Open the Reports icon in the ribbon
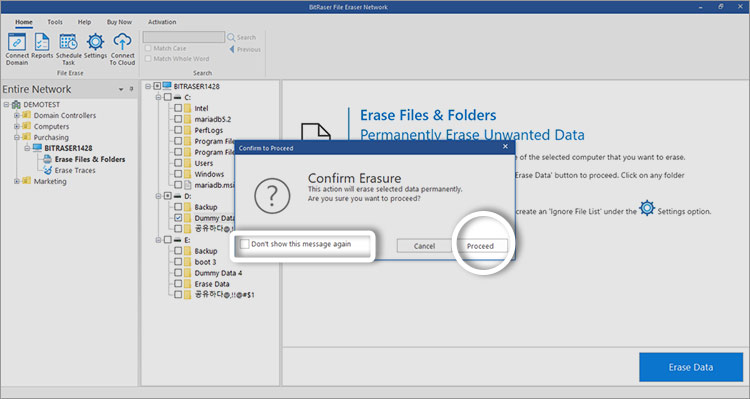750x399 pixels. click(42, 47)
